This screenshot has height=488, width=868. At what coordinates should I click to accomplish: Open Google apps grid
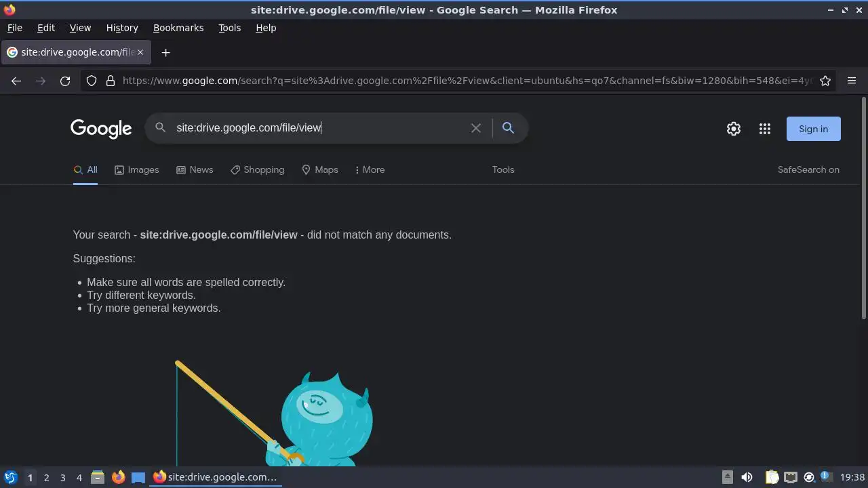(x=765, y=129)
